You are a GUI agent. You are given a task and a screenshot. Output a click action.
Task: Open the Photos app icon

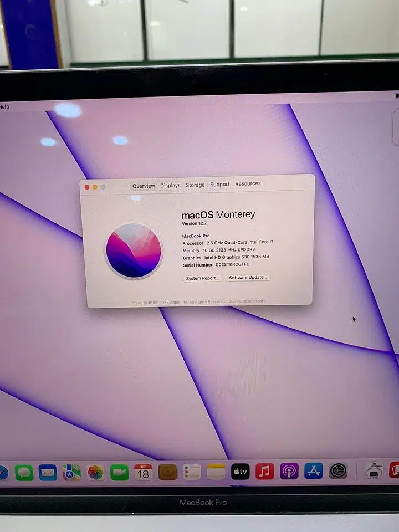95,472
